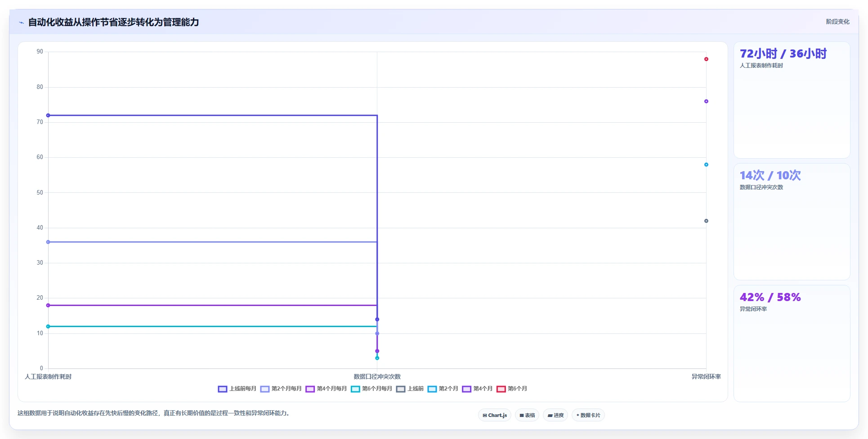Click the 进度 tag chip
The height and width of the screenshot is (439, 868).
click(555, 415)
